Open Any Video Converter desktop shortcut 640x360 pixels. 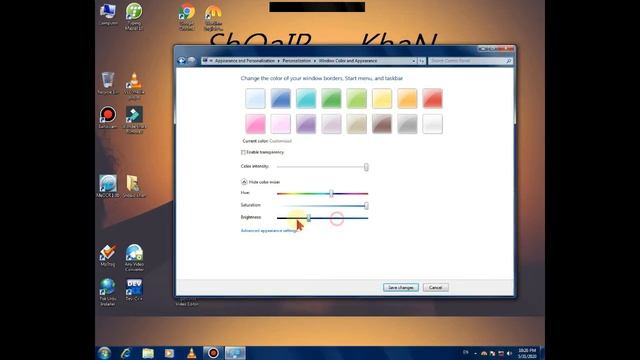pos(134,258)
